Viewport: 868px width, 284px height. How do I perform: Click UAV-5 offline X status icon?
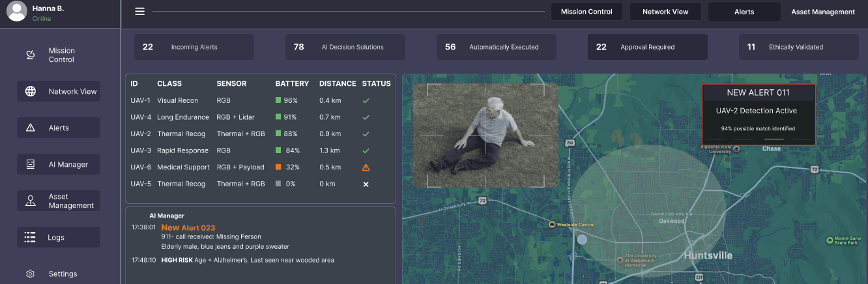pos(366,184)
